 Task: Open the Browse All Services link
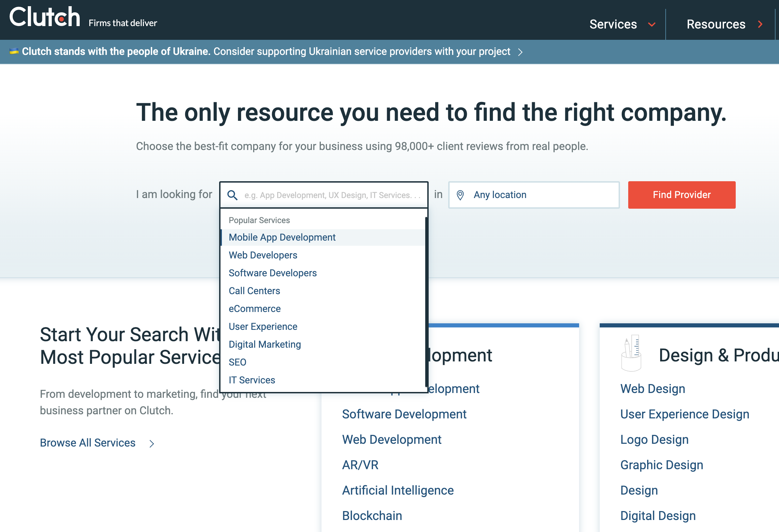[x=88, y=443]
